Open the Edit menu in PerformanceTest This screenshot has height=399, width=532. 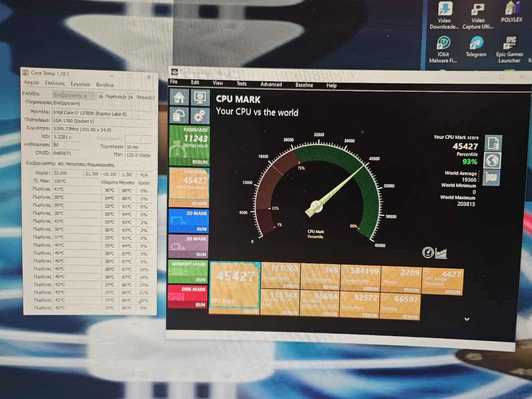[195, 83]
